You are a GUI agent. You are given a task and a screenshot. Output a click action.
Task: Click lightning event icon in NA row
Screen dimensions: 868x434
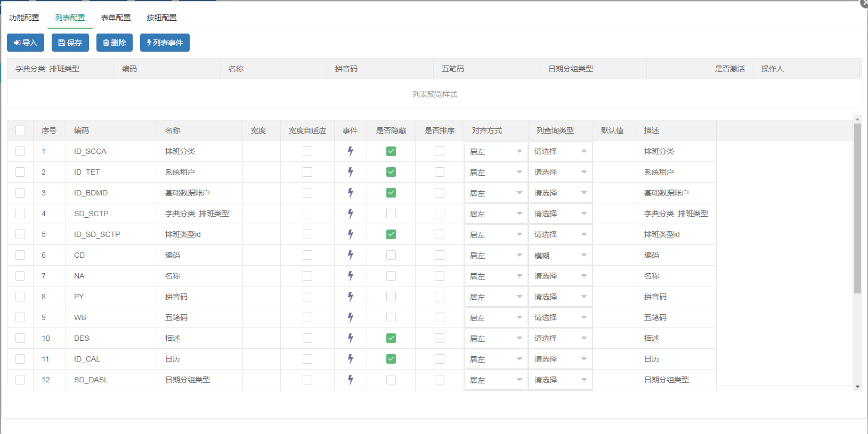click(351, 276)
